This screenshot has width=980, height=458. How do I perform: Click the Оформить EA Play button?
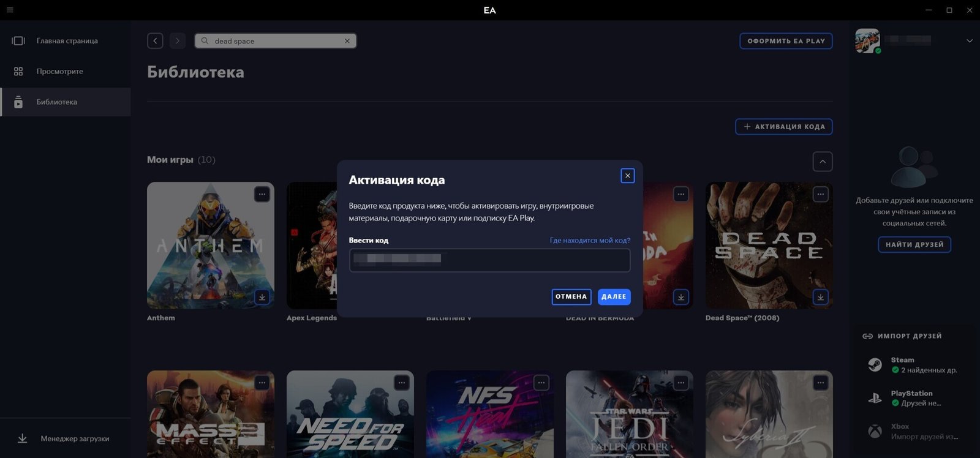point(786,41)
